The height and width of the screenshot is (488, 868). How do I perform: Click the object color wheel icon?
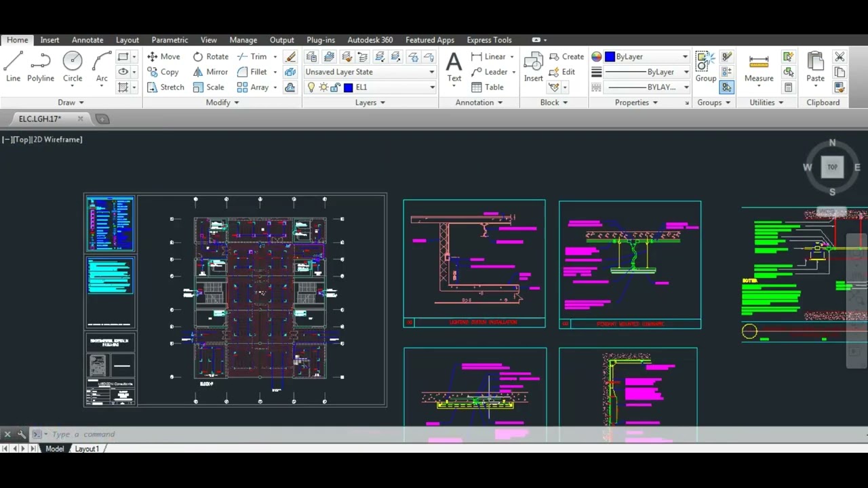[x=597, y=57]
